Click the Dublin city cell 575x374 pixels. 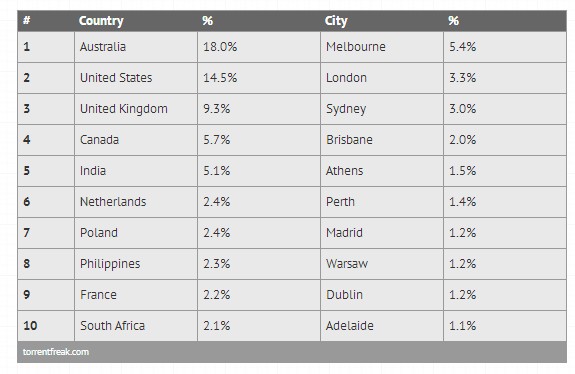click(x=382, y=295)
